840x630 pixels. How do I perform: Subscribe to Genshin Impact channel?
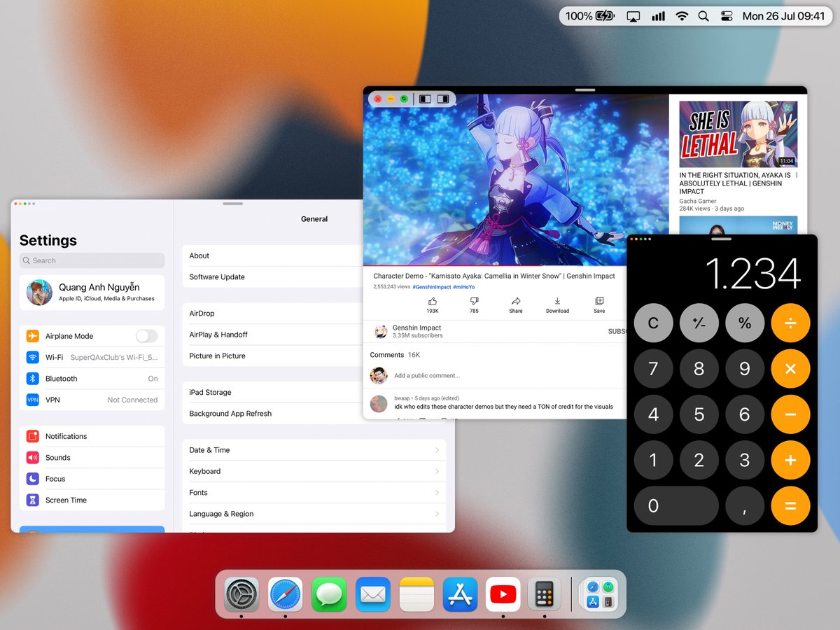[x=617, y=332]
